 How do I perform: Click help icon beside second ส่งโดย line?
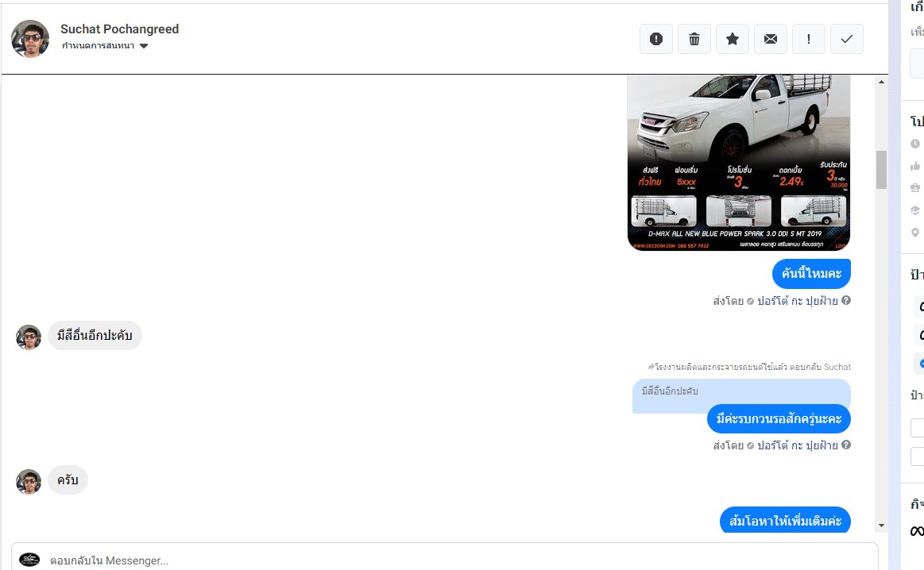click(x=845, y=445)
